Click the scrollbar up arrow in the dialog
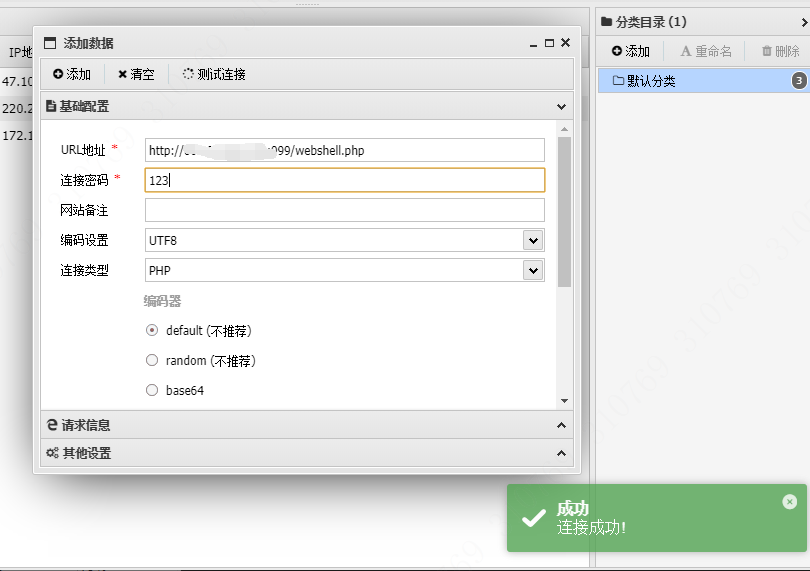810x571 pixels. [564, 129]
